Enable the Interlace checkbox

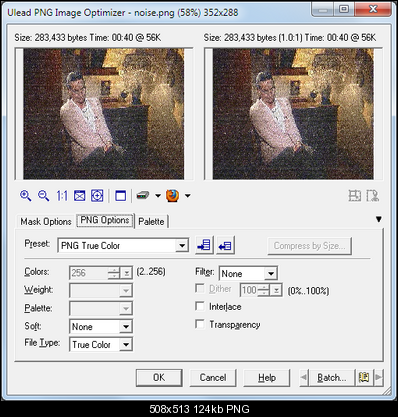(200, 306)
